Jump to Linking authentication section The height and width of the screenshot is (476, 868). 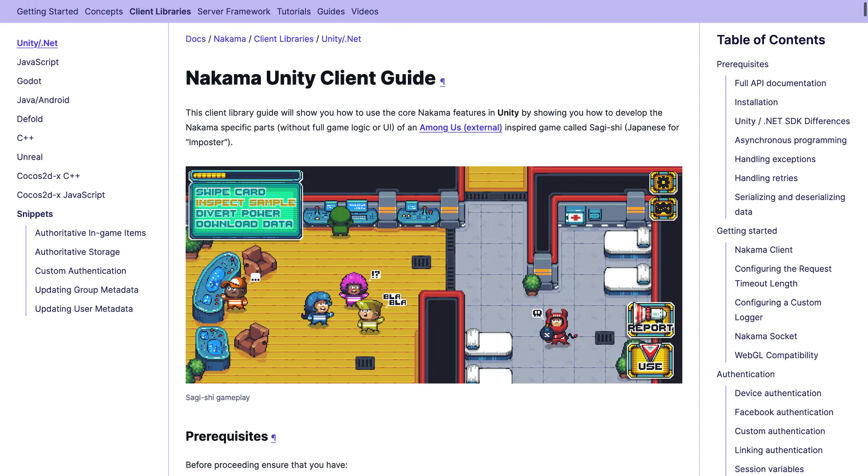[778, 450]
